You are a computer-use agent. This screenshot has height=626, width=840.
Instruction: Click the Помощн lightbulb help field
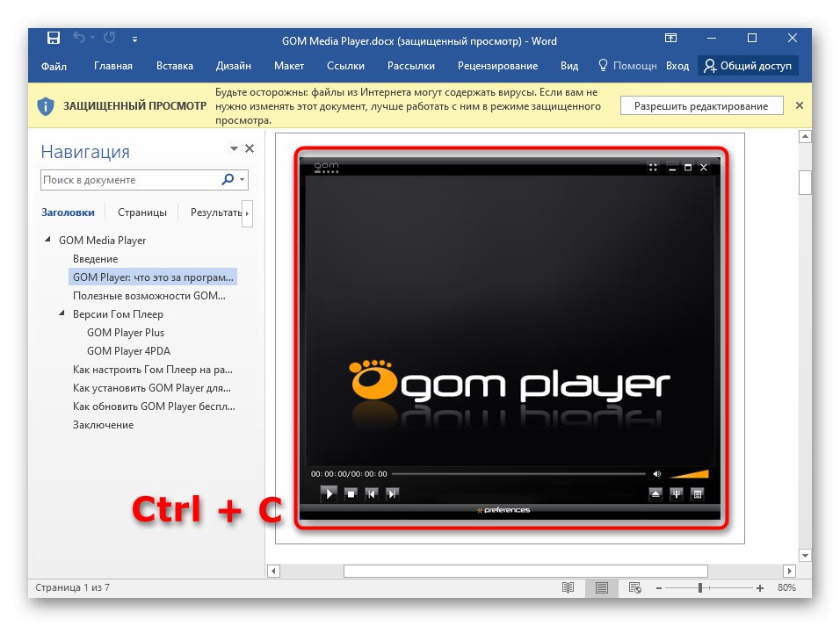click(627, 66)
